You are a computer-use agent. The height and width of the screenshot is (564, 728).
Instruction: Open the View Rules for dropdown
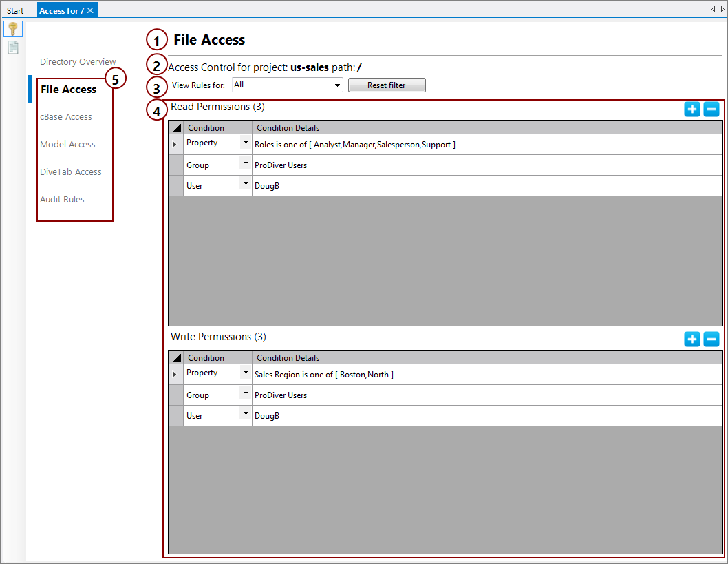tap(336, 85)
